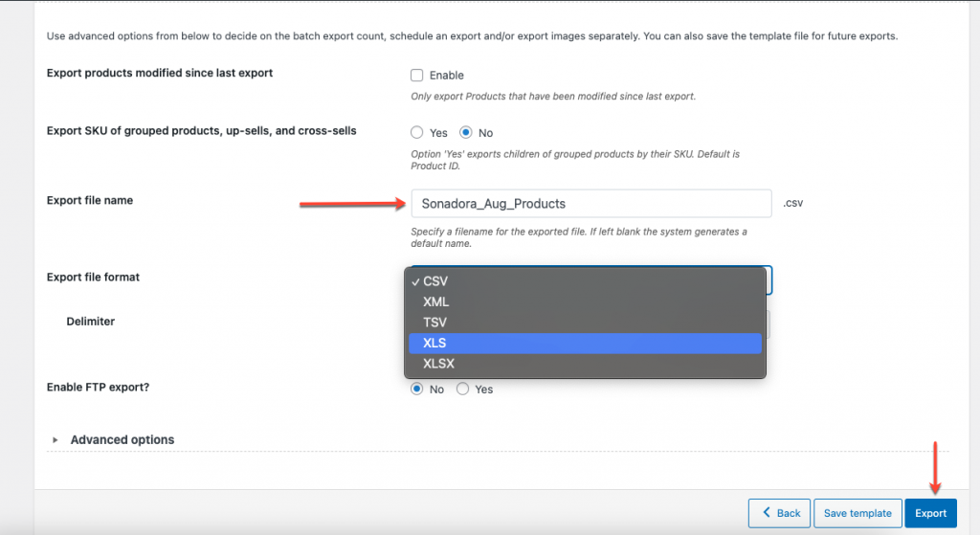Enable export of products modified since last export
The height and width of the screenshot is (535, 980).
[417, 75]
